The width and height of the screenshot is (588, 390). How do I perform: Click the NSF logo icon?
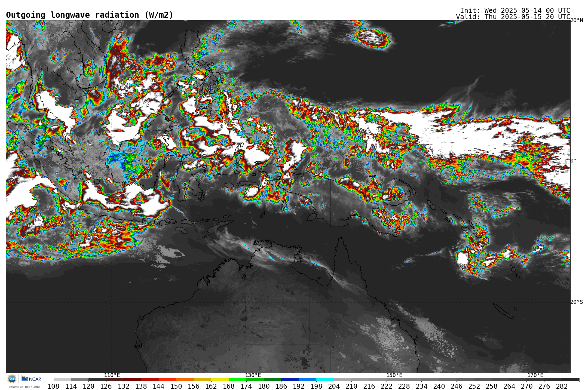coord(12,379)
